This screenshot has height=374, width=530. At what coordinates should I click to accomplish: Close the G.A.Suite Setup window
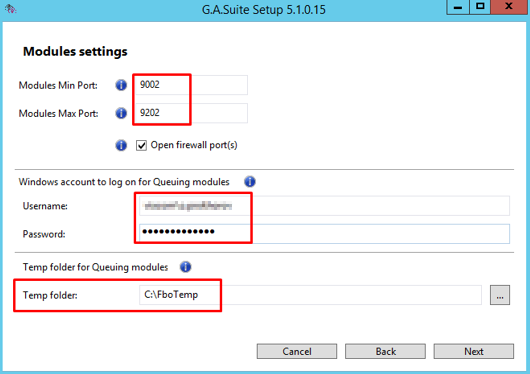(x=509, y=7)
